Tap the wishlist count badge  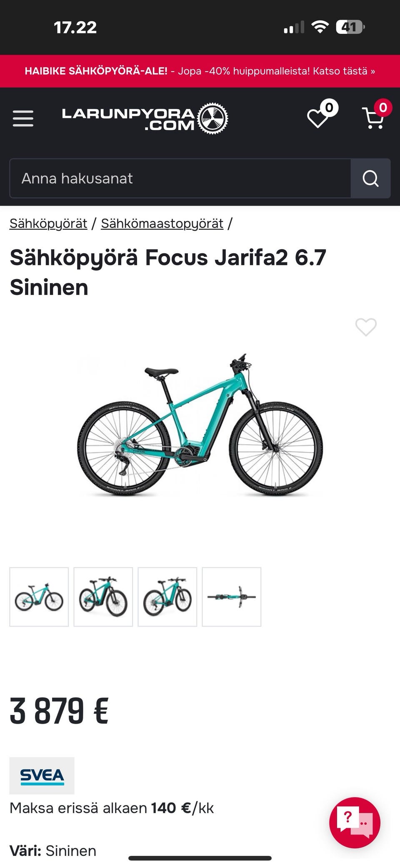pyautogui.click(x=329, y=108)
